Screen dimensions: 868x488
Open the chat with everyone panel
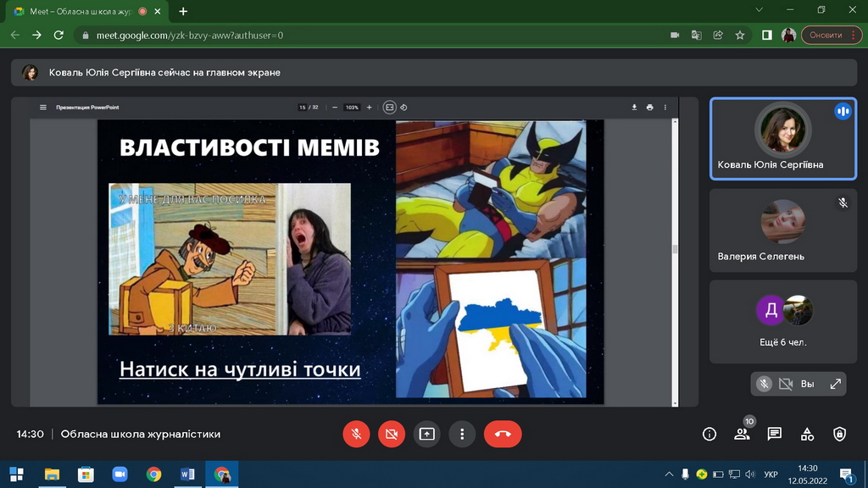(775, 435)
